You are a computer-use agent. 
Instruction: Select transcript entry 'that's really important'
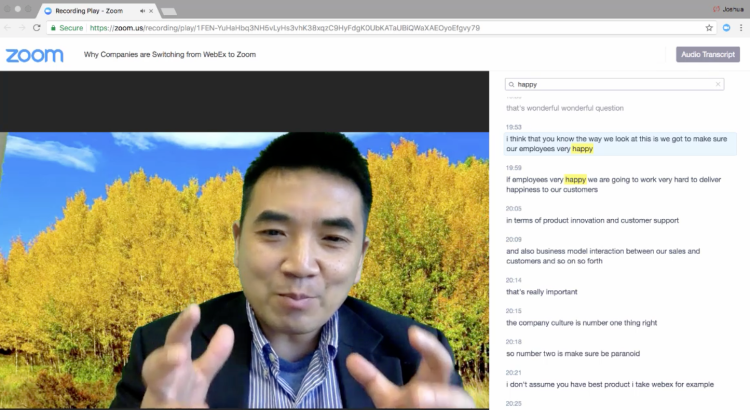pyautogui.click(x=542, y=292)
